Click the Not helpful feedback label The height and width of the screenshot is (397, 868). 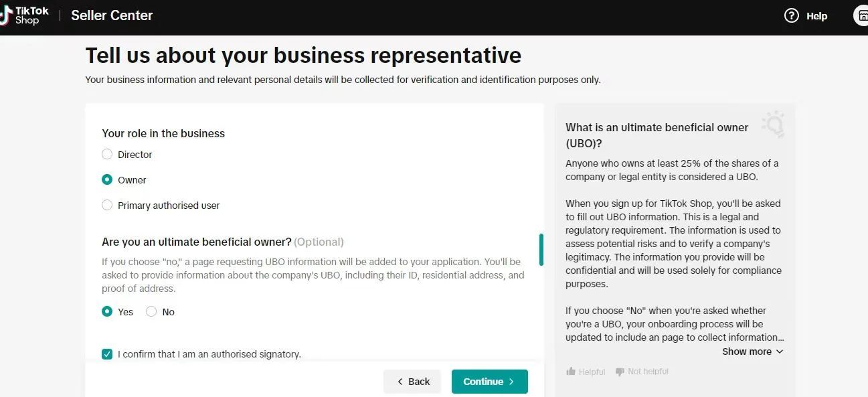click(648, 372)
